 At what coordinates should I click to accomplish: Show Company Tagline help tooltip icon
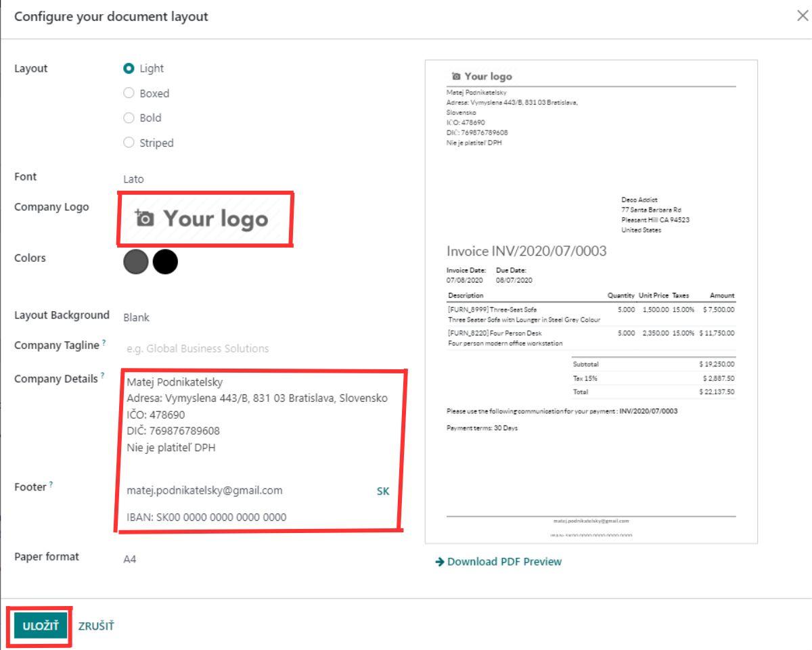(x=104, y=344)
